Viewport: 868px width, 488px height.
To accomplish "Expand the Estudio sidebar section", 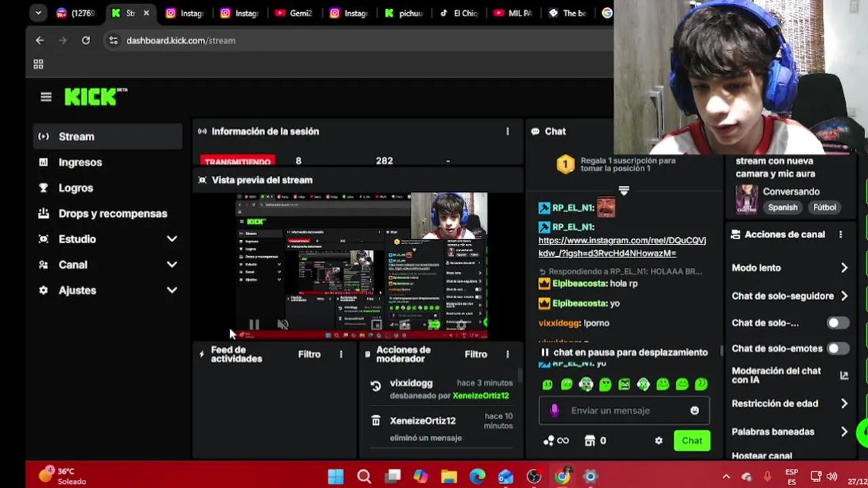I will [107, 239].
